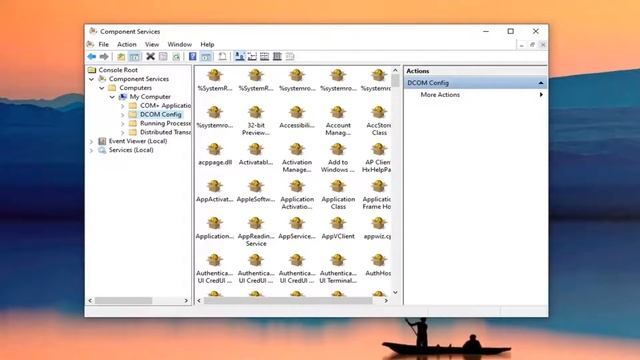Select My Computer in the tree
The height and width of the screenshot is (360, 640).
pyautogui.click(x=150, y=97)
